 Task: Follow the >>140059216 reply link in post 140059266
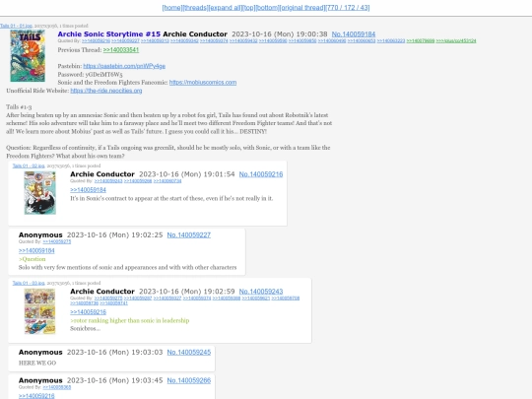point(36,396)
